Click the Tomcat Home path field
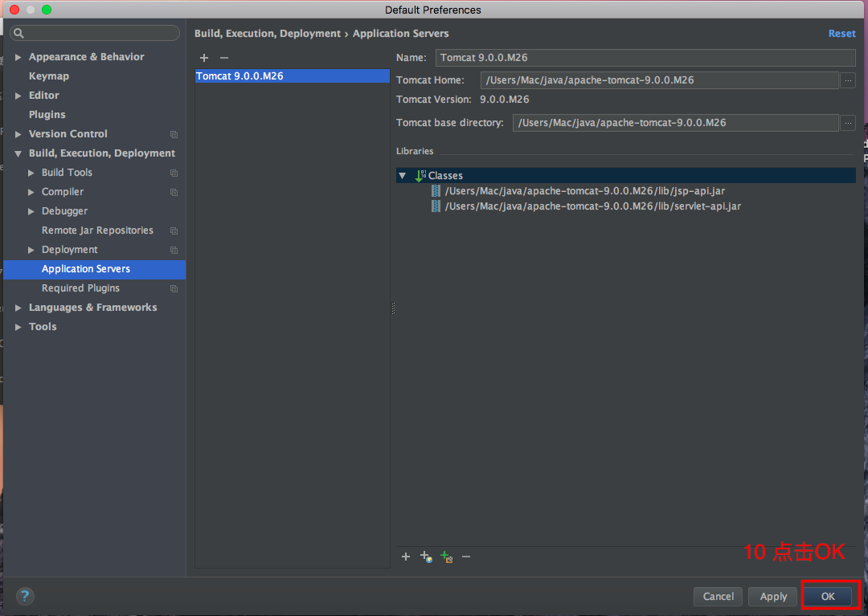 (x=659, y=80)
